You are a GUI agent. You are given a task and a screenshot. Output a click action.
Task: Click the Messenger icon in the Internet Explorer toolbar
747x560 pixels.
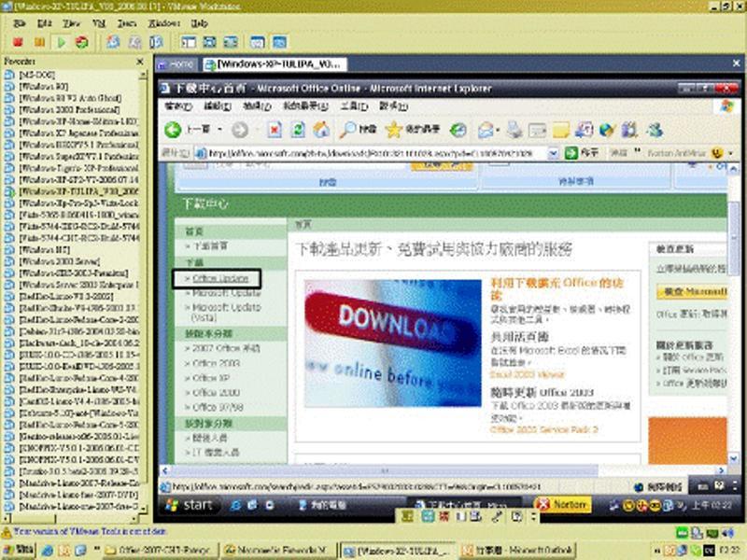pos(655,130)
